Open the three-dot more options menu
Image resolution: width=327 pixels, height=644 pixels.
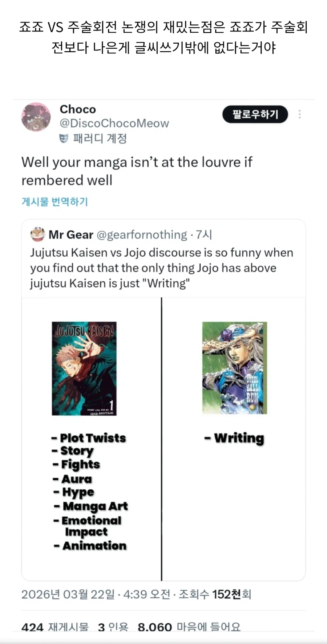[299, 114]
